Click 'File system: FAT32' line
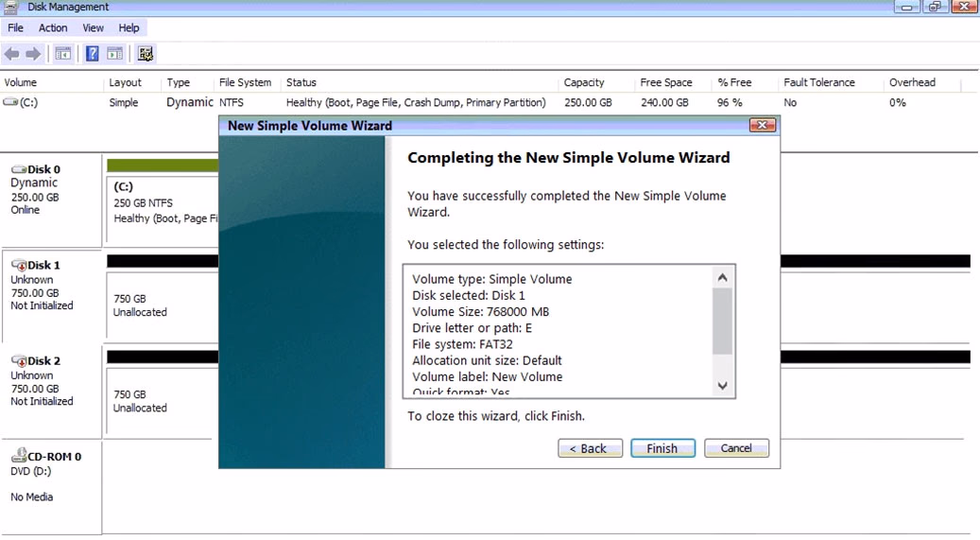 462,344
